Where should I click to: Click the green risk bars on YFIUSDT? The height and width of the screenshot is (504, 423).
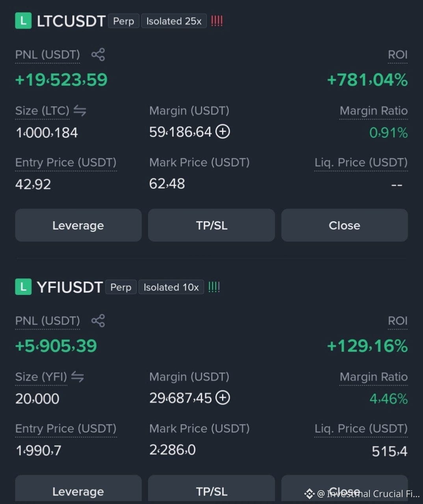pos(214,287)
